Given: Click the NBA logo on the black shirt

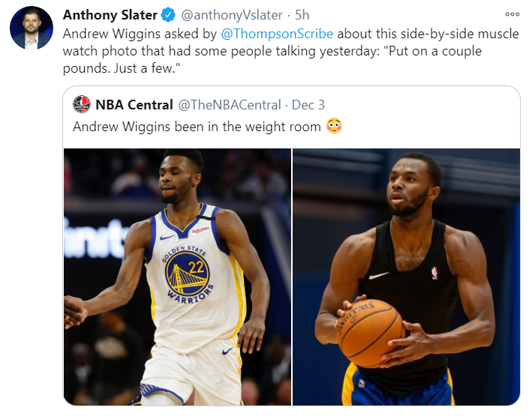Looking at the screenshot, I should [x=433, y=273].
